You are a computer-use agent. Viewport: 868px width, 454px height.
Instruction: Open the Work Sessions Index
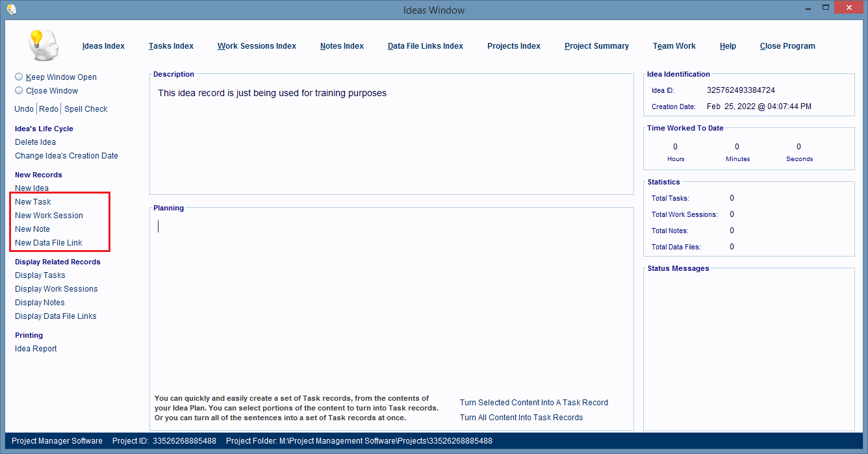click(x=257, y=46)
